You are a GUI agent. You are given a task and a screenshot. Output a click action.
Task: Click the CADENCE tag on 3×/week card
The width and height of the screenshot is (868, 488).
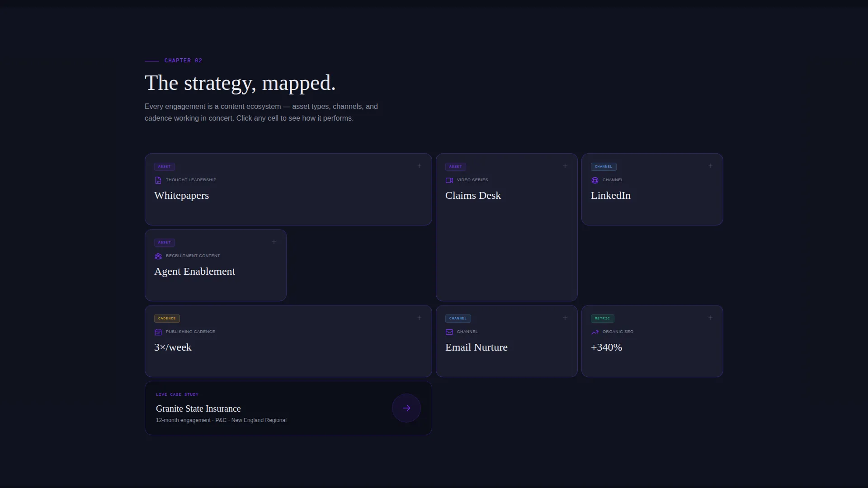(x=167, y=319)
